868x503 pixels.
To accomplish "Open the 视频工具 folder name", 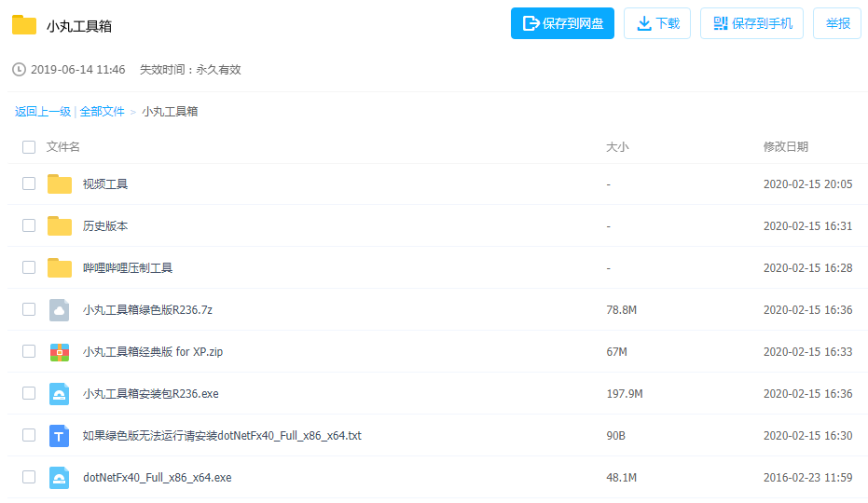I will click(x=105, y=184).
